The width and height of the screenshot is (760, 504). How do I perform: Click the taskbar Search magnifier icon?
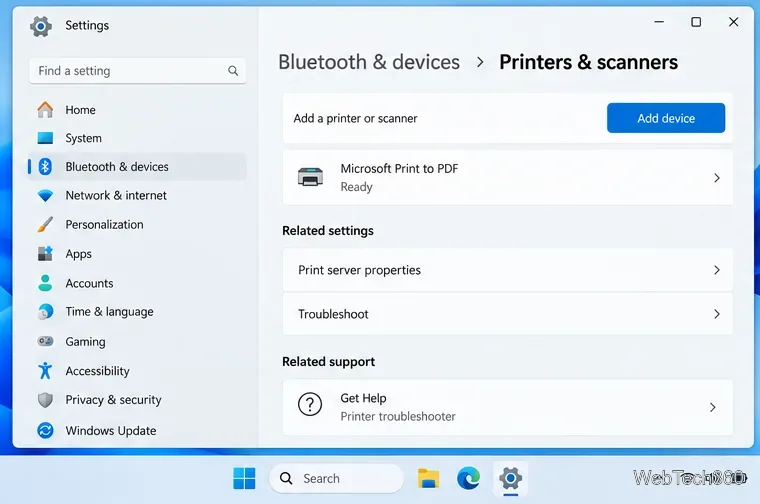click(x=286, y=478)
